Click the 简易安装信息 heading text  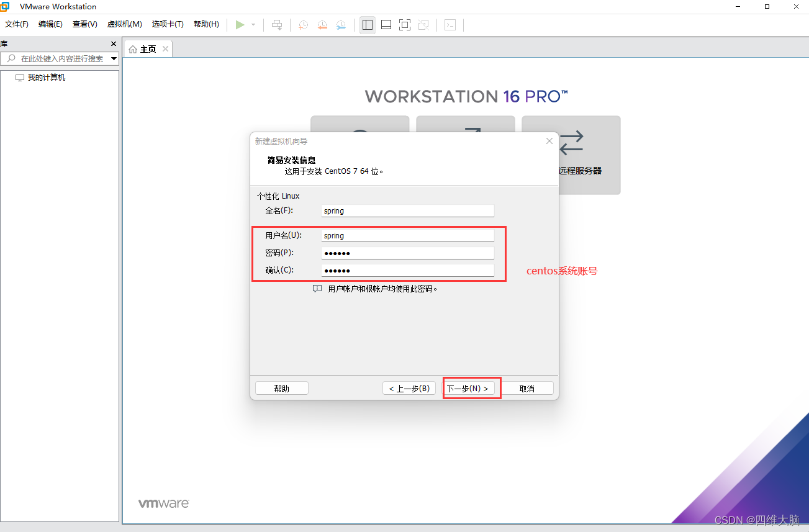292,160
